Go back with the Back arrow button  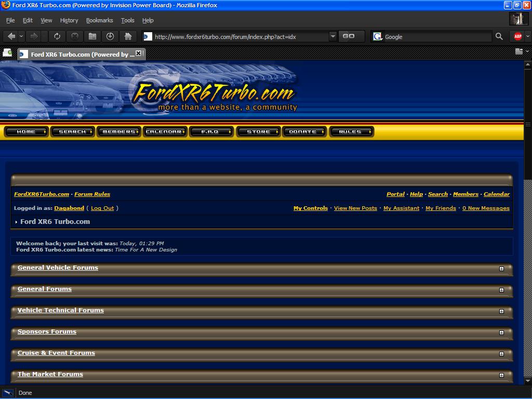(11, 36)
